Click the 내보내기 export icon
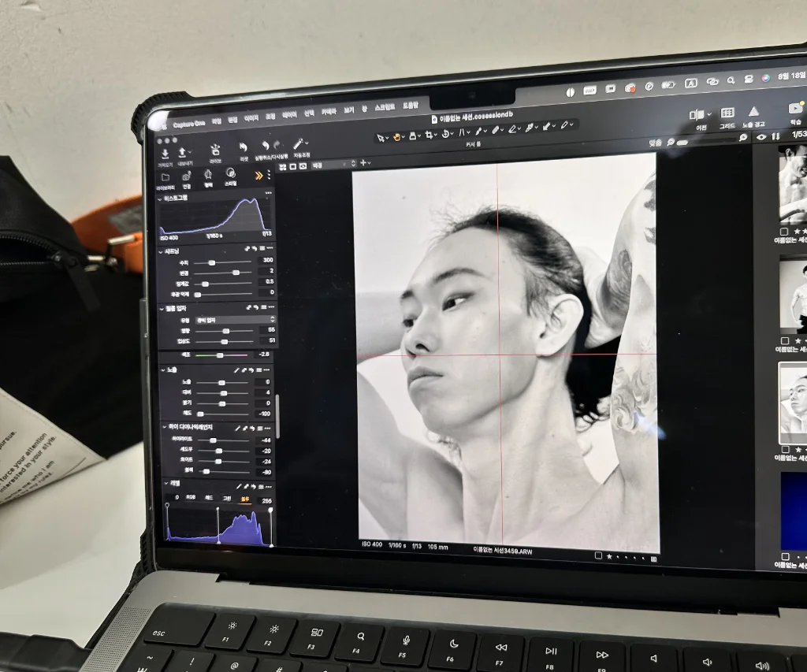This screenshot has height=672, width=807. tap(182, 153)
